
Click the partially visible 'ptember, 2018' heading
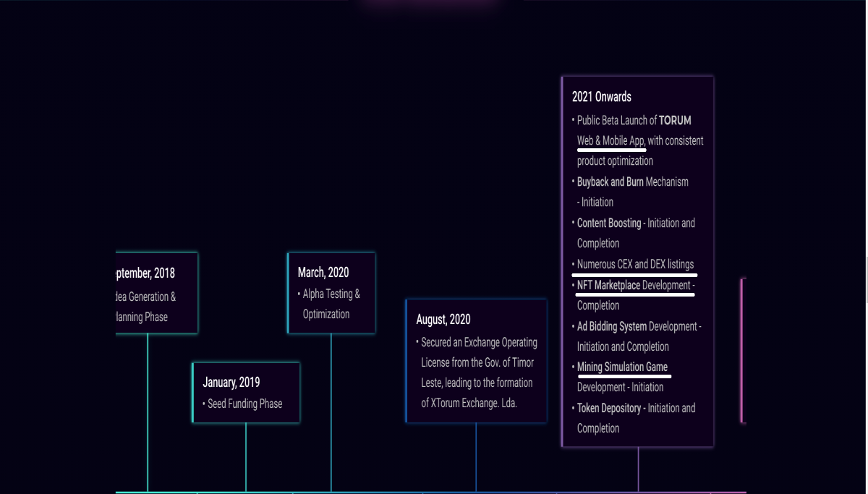(145, 273)
